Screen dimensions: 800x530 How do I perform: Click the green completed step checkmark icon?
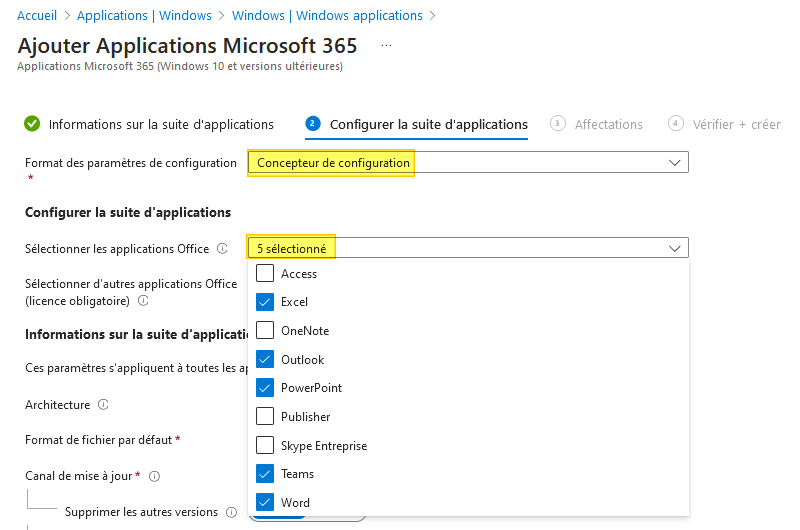coord(32,124)
